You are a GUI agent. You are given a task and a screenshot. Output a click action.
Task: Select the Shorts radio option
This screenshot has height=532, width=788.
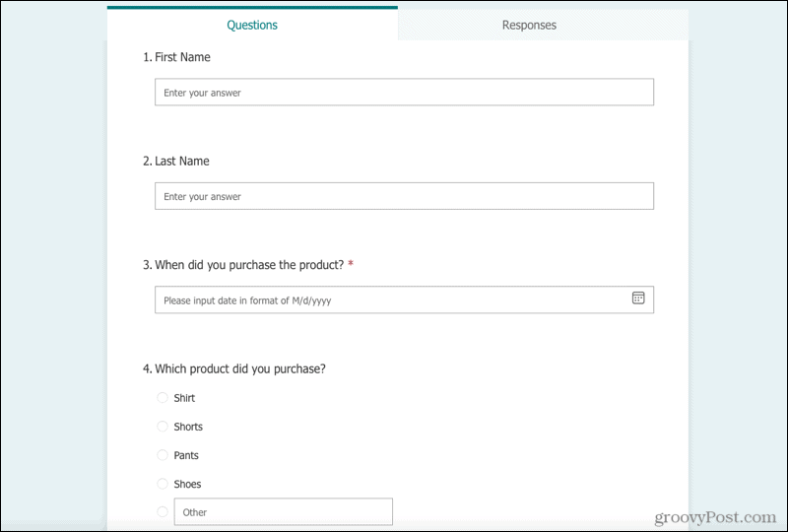coord(163,427)
